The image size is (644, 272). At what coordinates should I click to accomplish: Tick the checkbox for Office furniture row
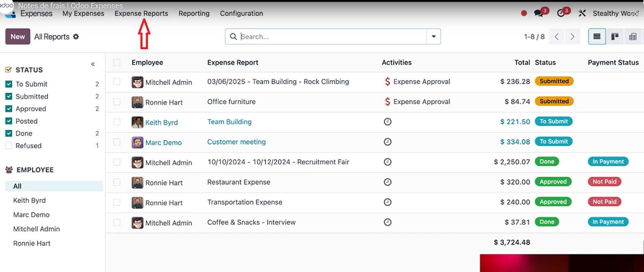117,102
